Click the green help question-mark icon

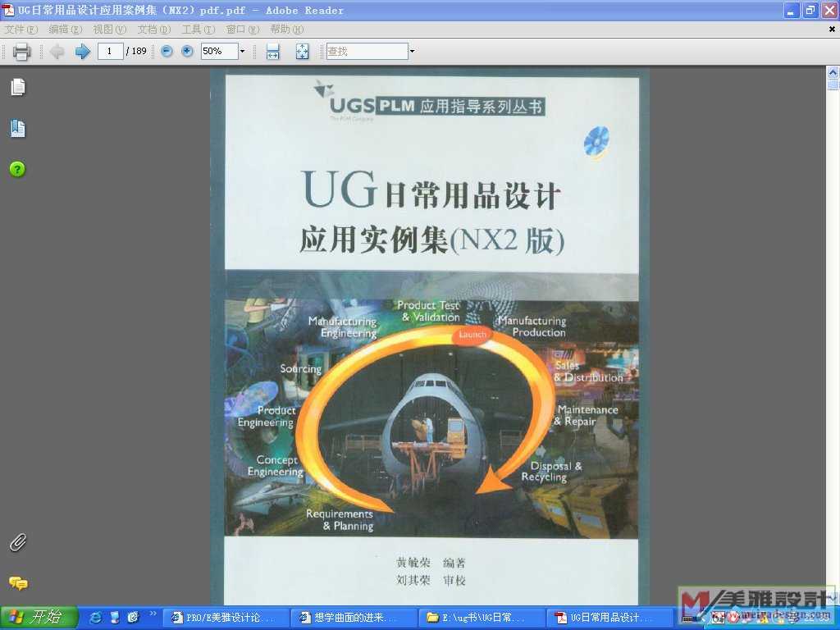17,169
